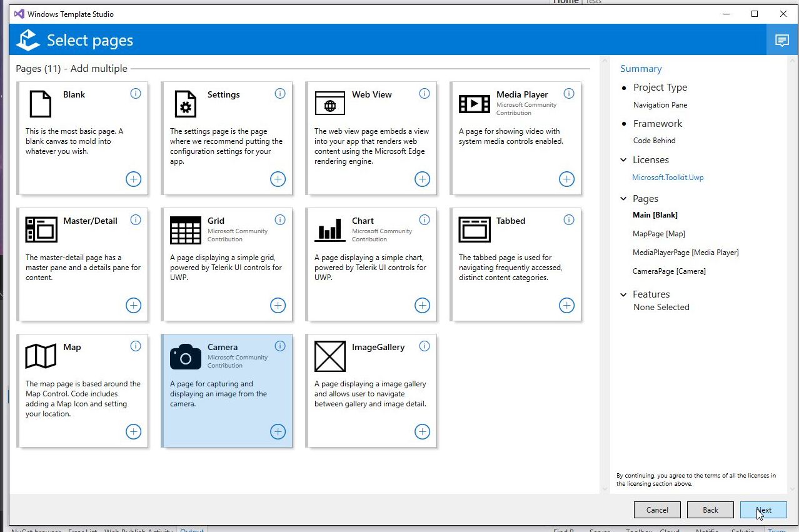799x532 pixels.
Task: Add a Master/Detail page via plus icon
Action: [133, 306]
